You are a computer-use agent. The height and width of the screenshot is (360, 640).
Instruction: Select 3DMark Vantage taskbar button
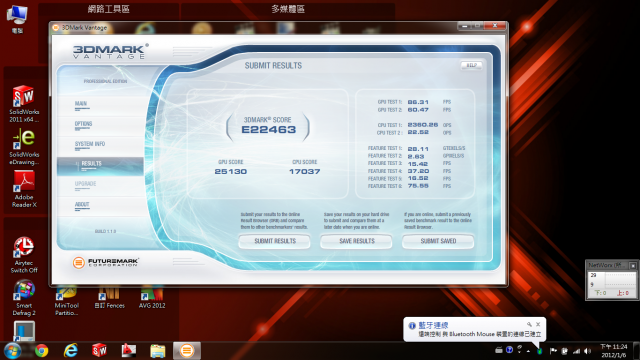(187, 351)
